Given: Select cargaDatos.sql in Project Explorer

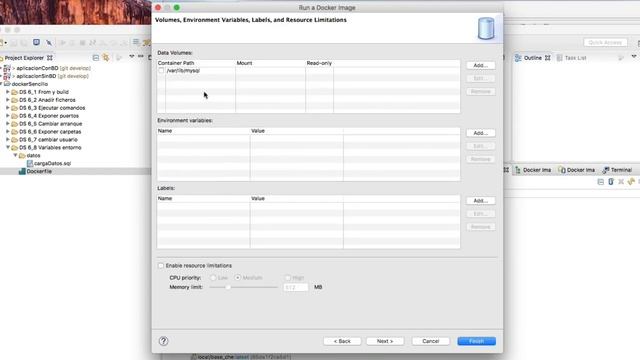Looking at the screenshot, I should tap(52, 163).
